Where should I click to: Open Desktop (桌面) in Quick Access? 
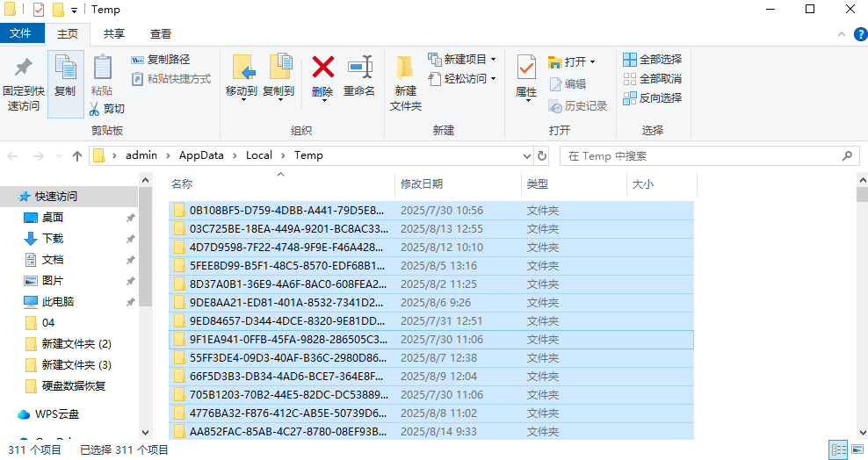[53, 218]
